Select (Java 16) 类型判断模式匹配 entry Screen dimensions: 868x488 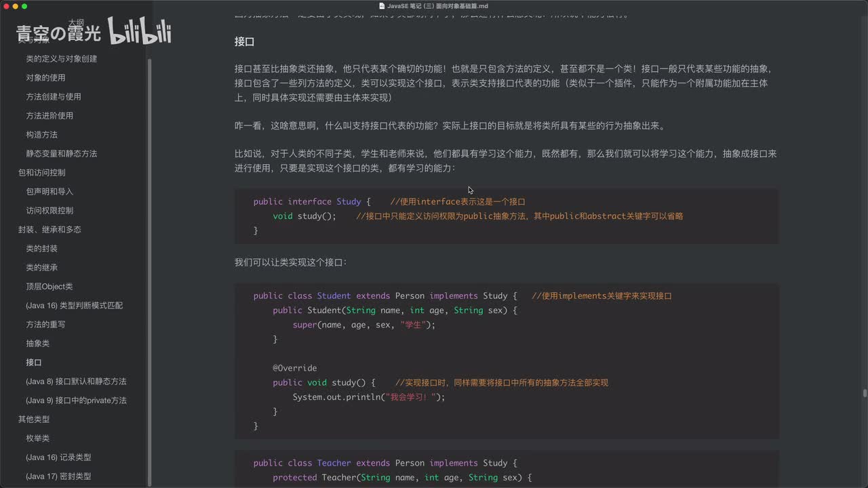click(75, 306)
